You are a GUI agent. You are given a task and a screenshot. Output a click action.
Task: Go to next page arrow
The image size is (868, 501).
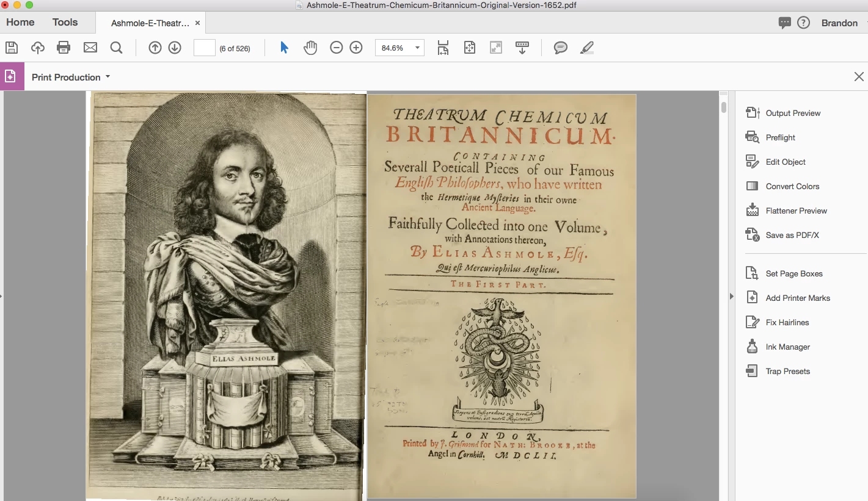click(175, 48)
